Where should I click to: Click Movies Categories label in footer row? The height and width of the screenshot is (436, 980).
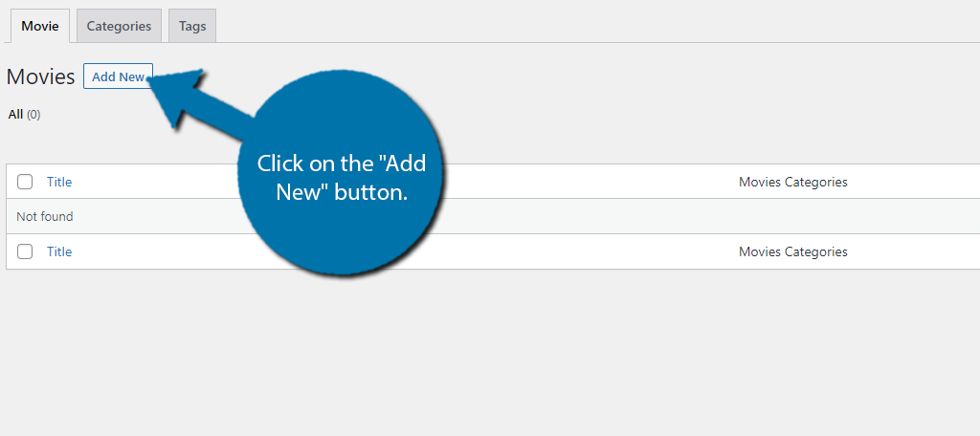point(793,251)
